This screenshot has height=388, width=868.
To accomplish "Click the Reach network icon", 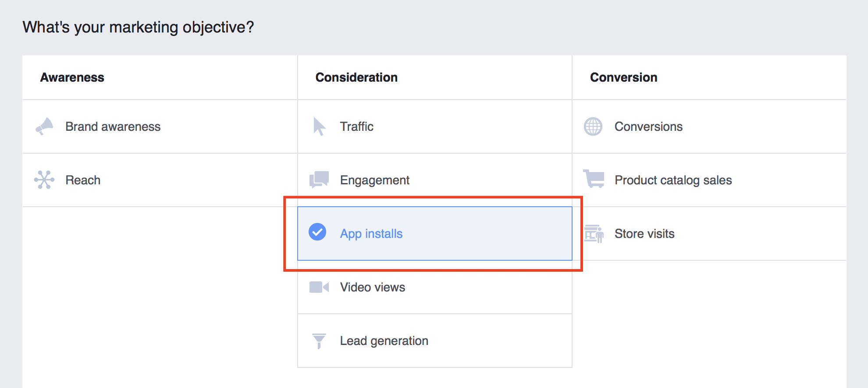I will click(x=44, y=180).
